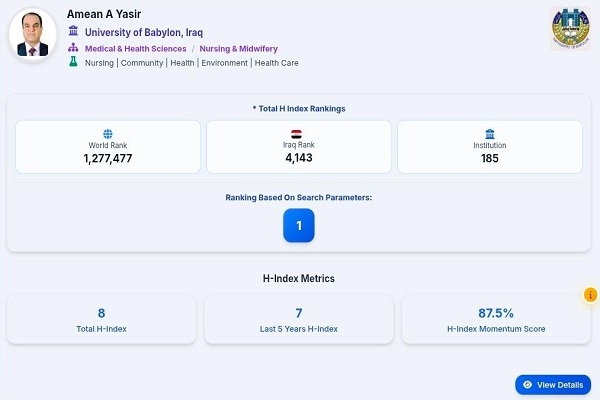This screenshot has width=600, height=400.
Task: Click the globe icon above World Rank
Action: point(108,134)
